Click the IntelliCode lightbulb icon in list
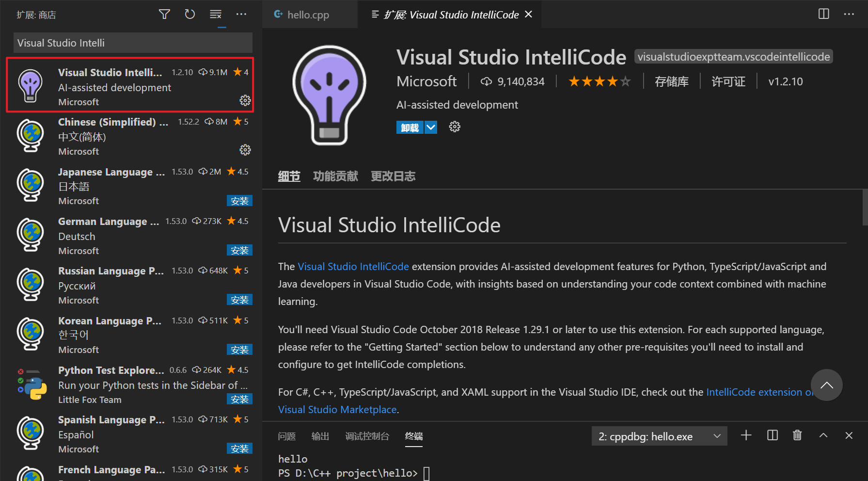 [x=31, y=86]
